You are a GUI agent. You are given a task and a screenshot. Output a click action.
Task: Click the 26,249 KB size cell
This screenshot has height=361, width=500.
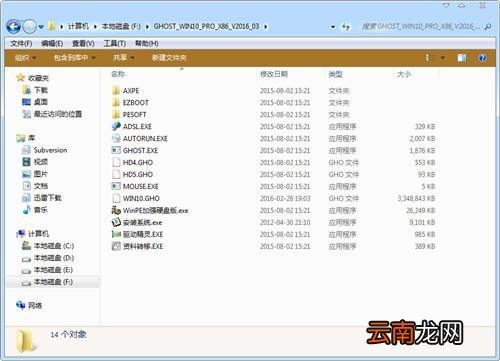(421, 210)
